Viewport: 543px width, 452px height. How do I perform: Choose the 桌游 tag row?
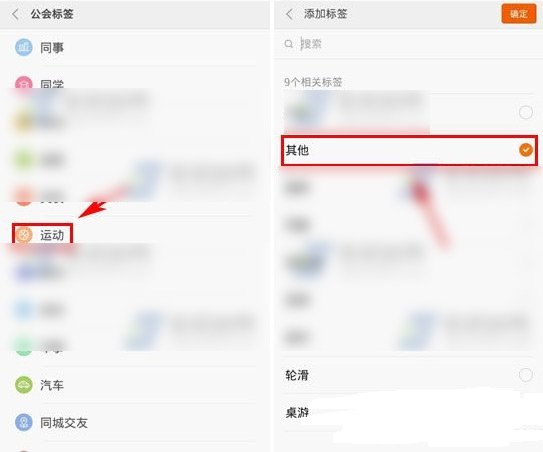tap(409, 412)
